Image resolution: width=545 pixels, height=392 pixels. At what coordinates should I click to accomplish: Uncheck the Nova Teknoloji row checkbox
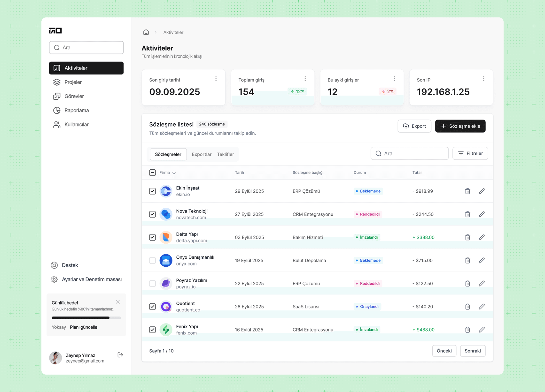(x=152, y=214)
